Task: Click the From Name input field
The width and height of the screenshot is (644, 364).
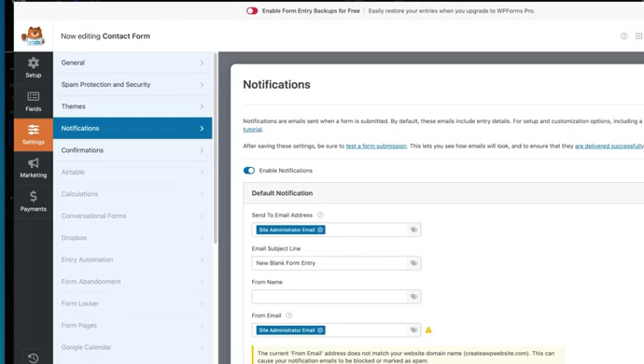Action: pyautogui.click(x=329, y=297)
